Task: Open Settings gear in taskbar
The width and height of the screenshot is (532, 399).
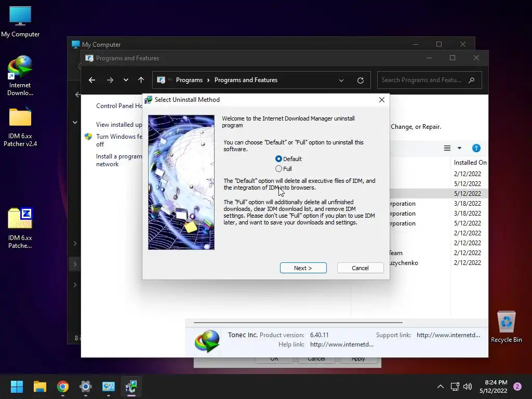Action: tap(86, 387)
